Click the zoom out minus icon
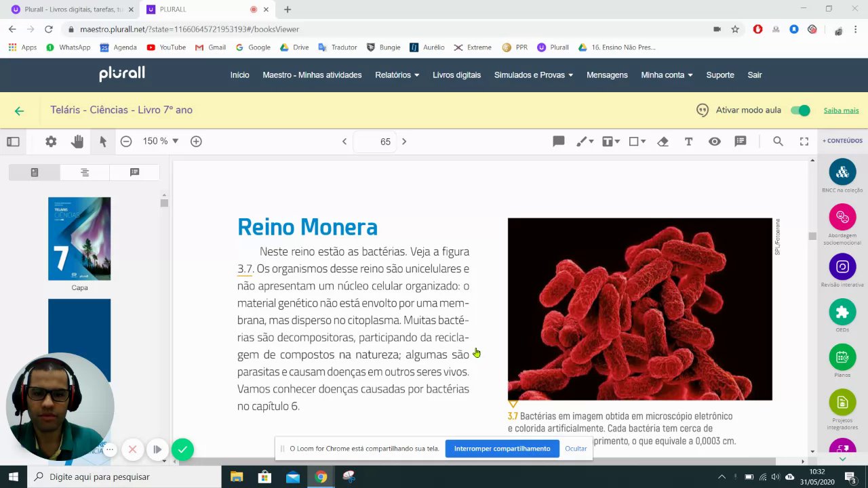The image size is (868, 488). tap(126, 141)
